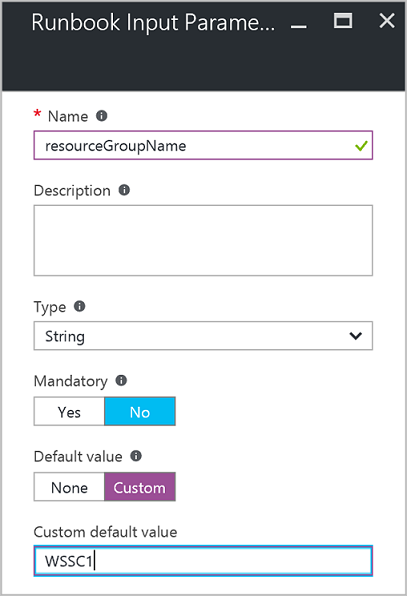This screenshot has width=407, height=596.
Task: Click the Name field containing resourceGroupName
Action: click(203, 146)
